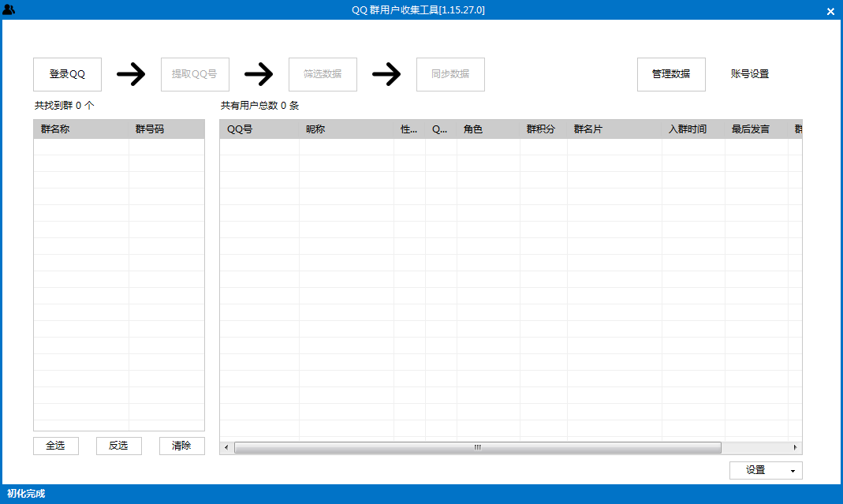
Task: Sort by 最后发言 column header
Action: click(756, 129)
